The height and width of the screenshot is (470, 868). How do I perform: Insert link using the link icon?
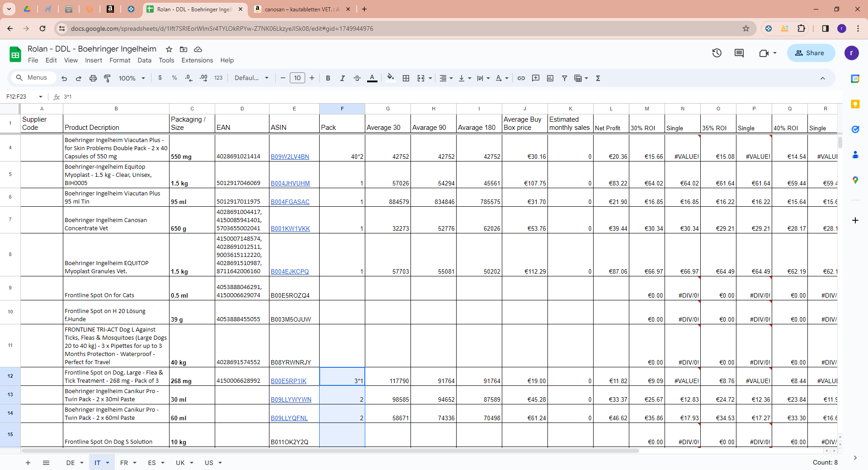pyautogui.click(x=521, y=78)
